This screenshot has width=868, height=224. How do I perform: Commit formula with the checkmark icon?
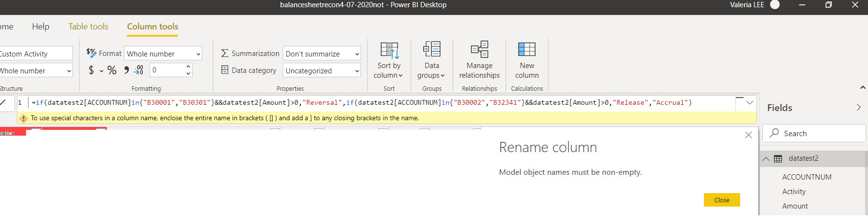[x=3, y=102]
